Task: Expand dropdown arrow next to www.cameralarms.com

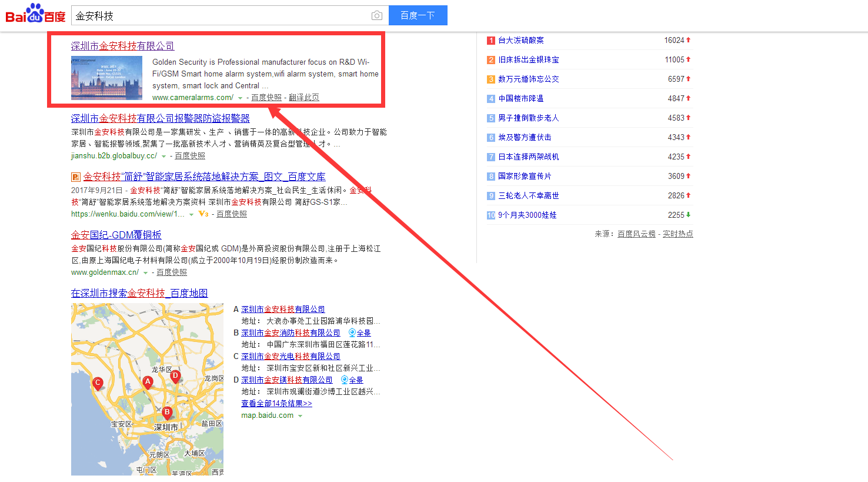Action: 240,98
